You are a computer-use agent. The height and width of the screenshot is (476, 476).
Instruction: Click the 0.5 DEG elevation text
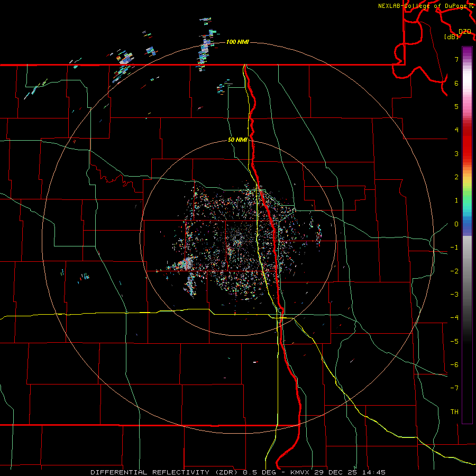click(259, 472)
